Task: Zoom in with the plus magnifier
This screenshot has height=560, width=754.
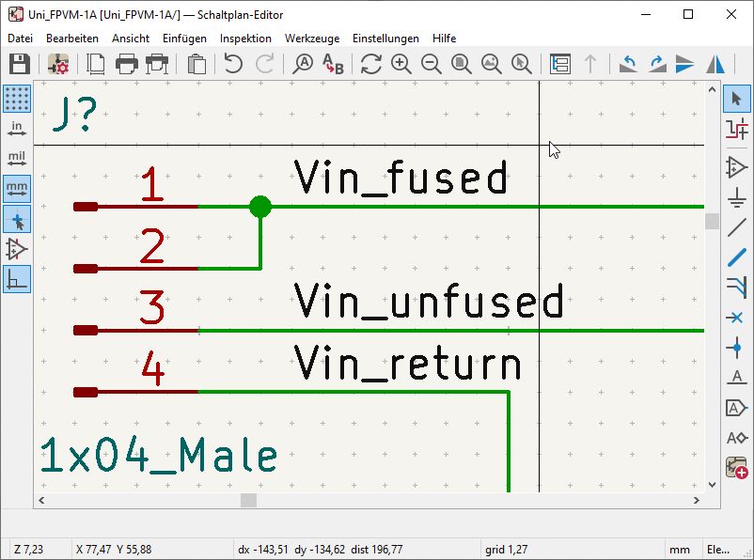Action: tap(401, 64)
